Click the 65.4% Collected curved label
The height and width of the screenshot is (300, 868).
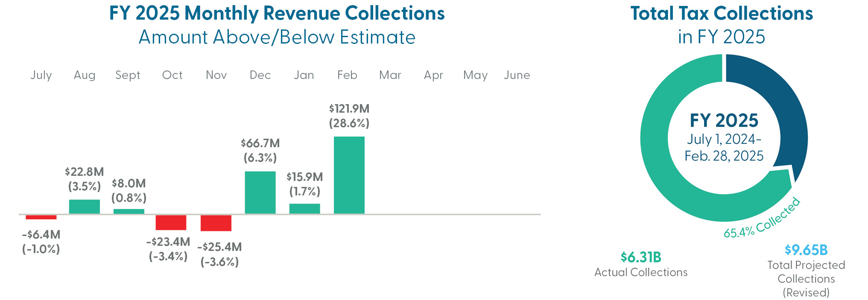(x=762, y=219)
